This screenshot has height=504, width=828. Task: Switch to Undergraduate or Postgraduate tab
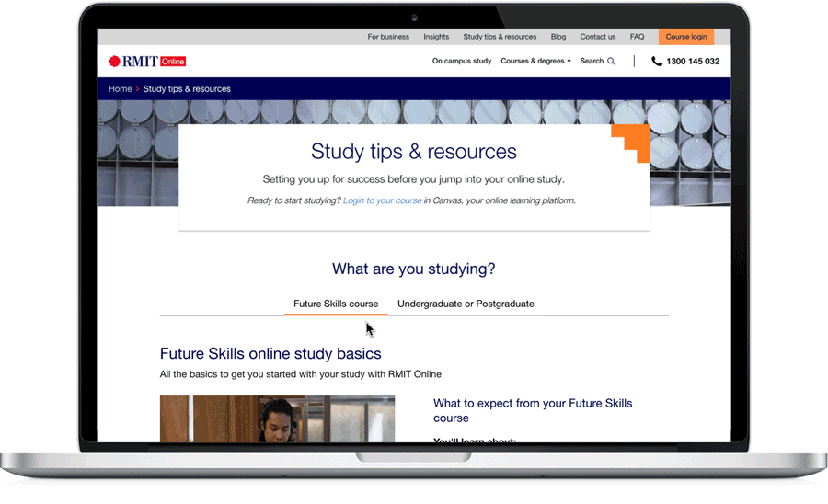click(x=466, y=304)
